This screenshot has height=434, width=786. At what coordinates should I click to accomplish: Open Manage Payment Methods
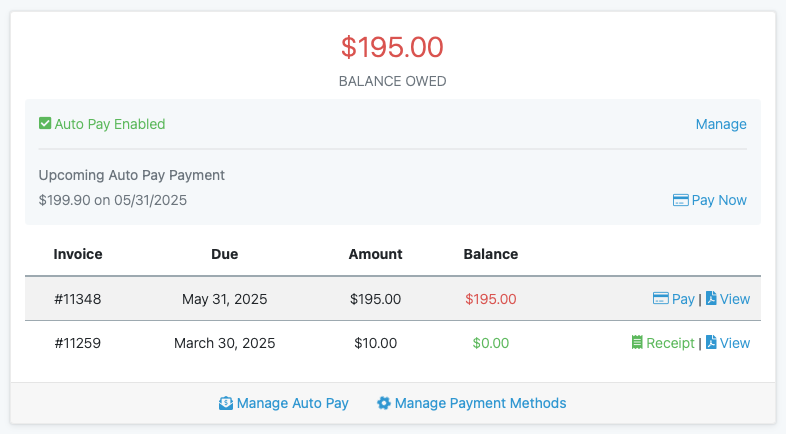(480, 403)
